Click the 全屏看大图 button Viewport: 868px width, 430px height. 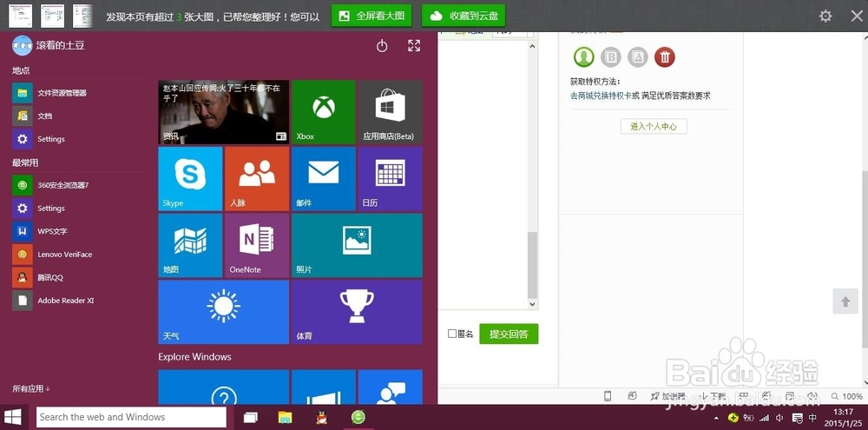[x=372, y=16]
